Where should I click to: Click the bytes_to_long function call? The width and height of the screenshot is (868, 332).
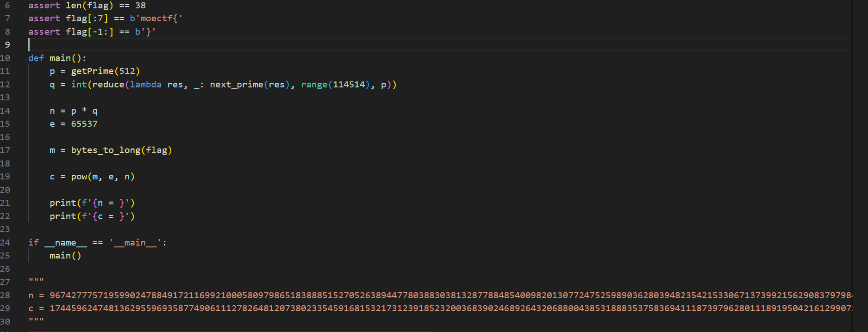pyautogui.click(x=106, y=150)
